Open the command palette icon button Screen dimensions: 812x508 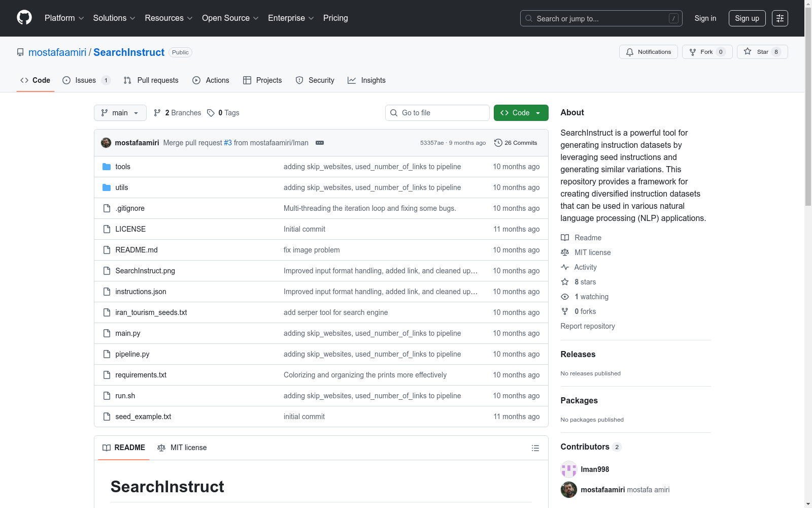tap(780, 18)
